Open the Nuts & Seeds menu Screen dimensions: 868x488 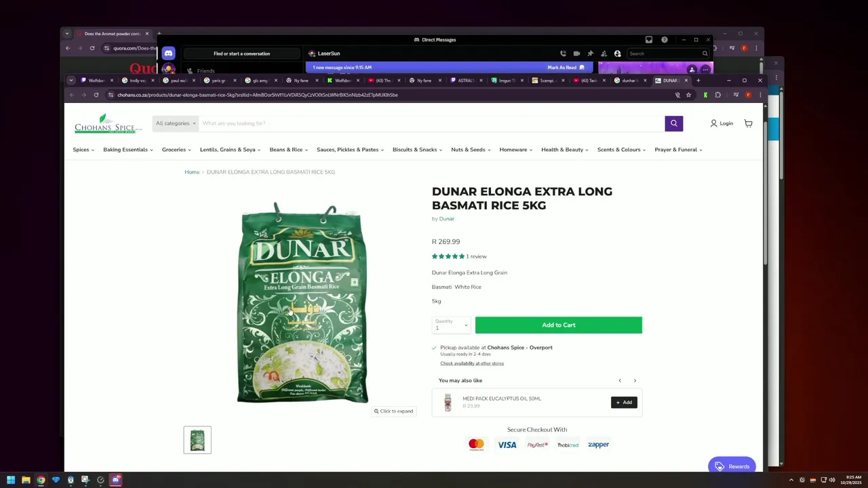pos(471,150)
